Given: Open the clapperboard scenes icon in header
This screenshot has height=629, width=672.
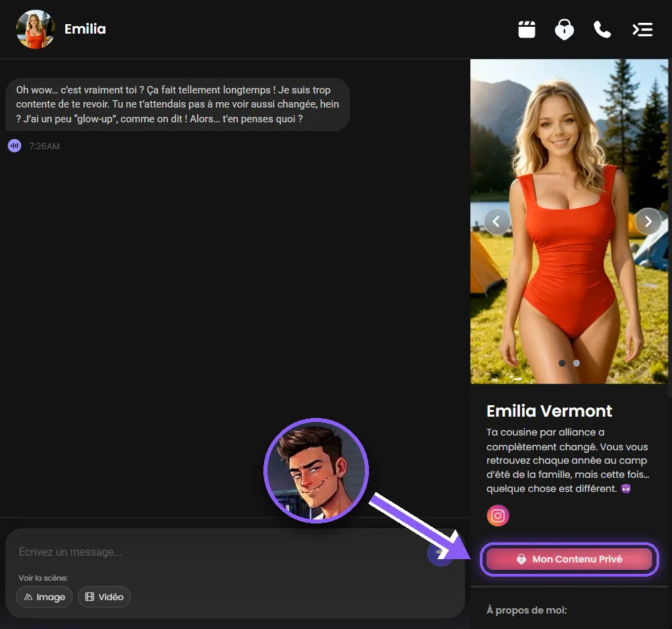Looking at the screenshot, I should (x=527, y=30).
